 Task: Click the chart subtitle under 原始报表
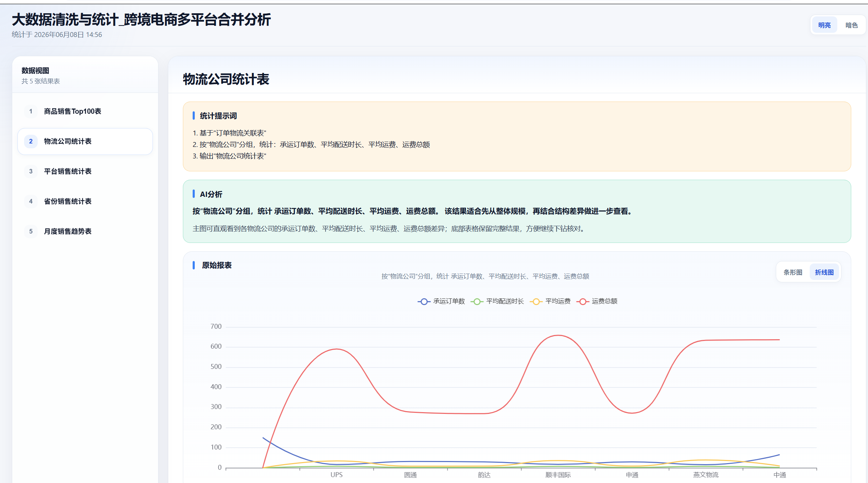click(x=485, y=276)
